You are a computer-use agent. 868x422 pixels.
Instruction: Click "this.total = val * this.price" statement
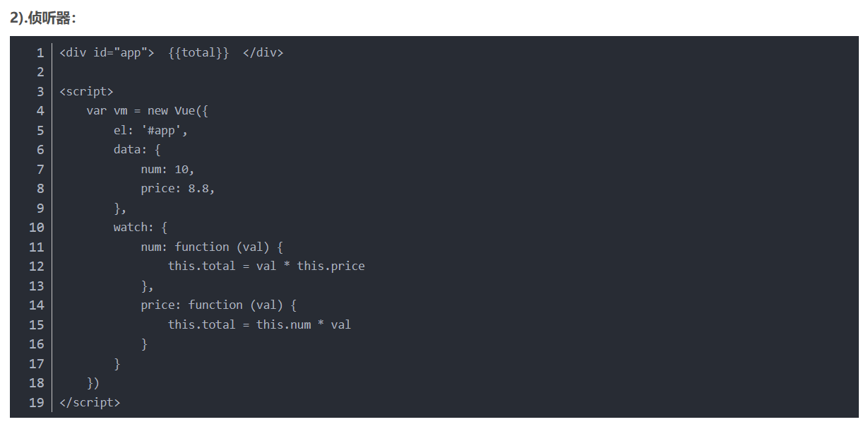[266, 266]
